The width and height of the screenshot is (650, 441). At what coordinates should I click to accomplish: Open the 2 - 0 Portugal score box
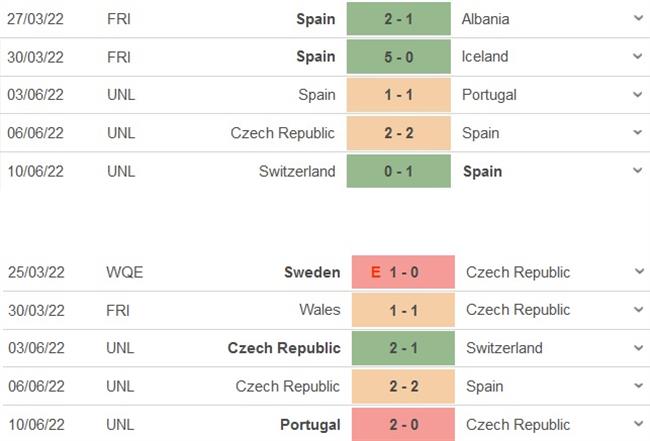[x=400, y=424]
